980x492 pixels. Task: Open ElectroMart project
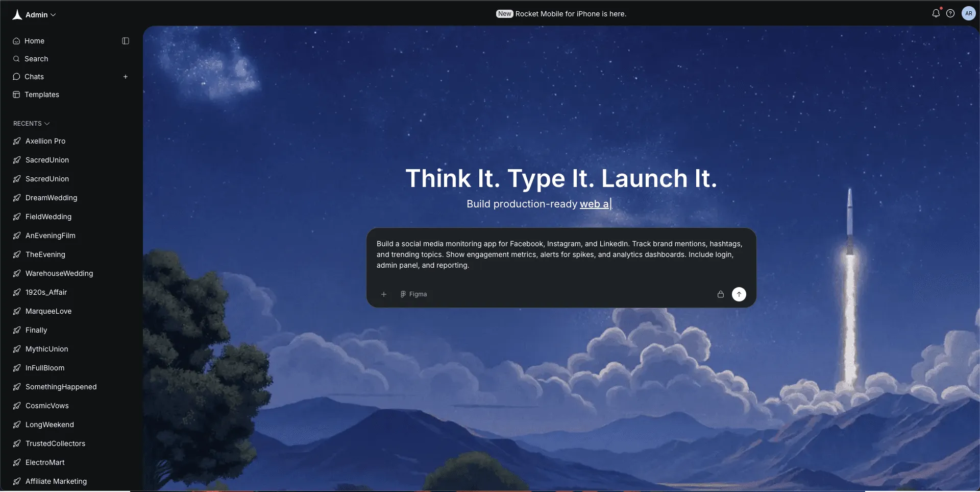click(x=45, y=462)
